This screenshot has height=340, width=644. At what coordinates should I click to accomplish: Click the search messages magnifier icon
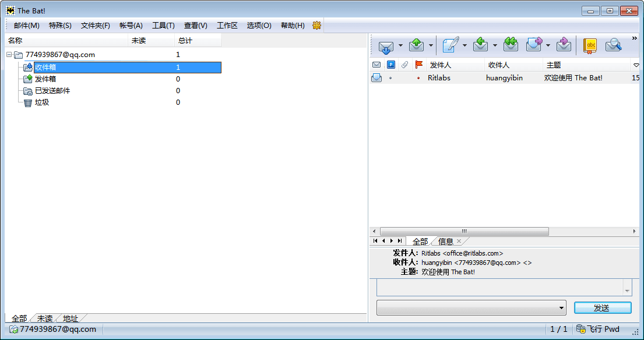click(613, 45)
